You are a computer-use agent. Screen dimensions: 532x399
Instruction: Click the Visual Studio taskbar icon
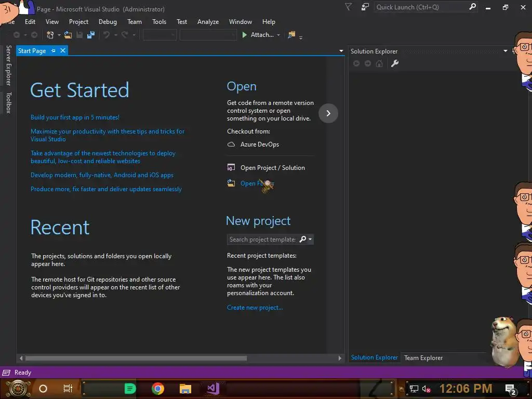(214, 389)
